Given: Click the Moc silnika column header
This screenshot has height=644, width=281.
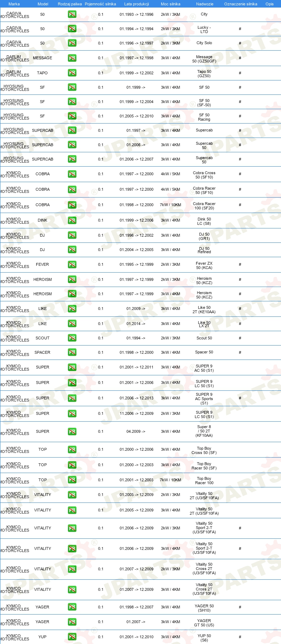Looking at the screenshot, I should point(171,4).
